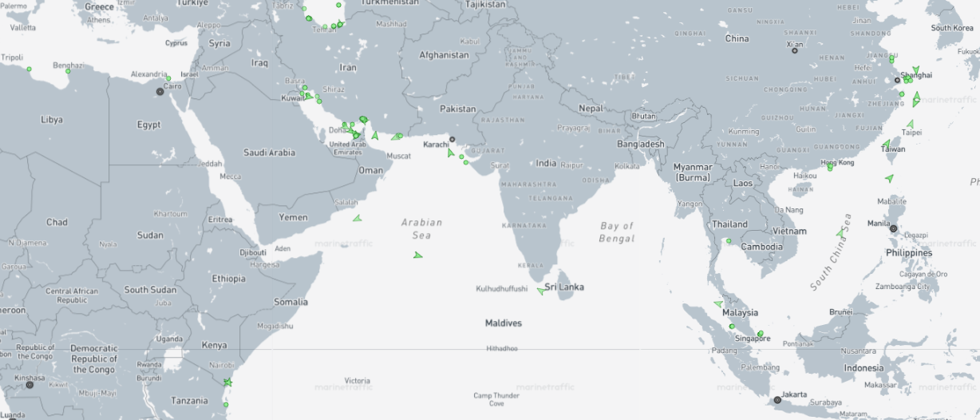The width and height of the screenshot is (980, 420).
Task: Select the ship arrow beside Sri Lanka
Action: tap(541, 291)
